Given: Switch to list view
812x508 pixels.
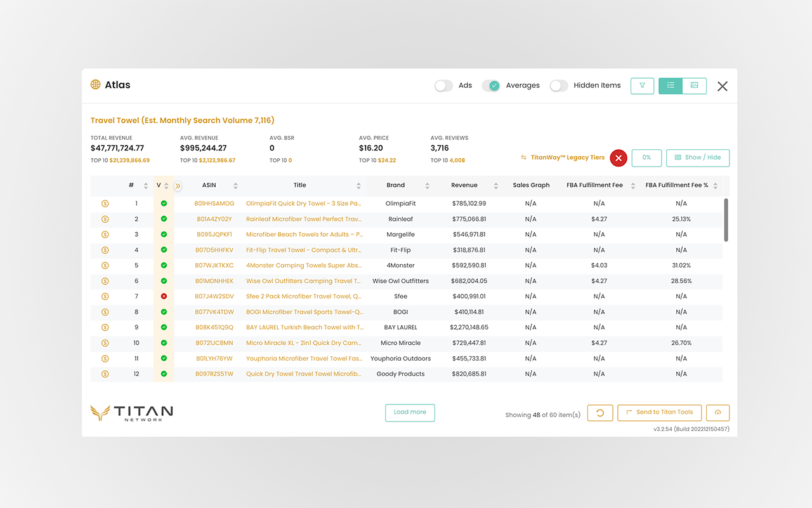Looking at the screenshot, I should click(671, 86).
